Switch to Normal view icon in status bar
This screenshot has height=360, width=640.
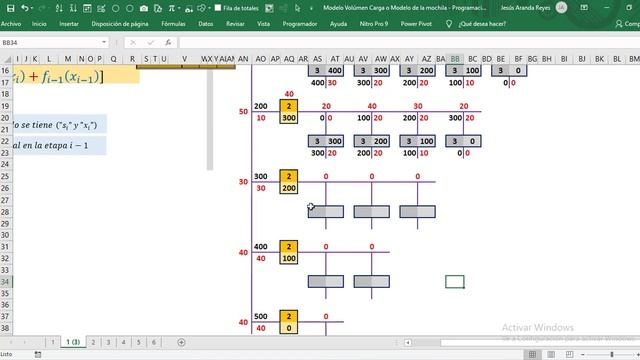click(x=532, y=354)
